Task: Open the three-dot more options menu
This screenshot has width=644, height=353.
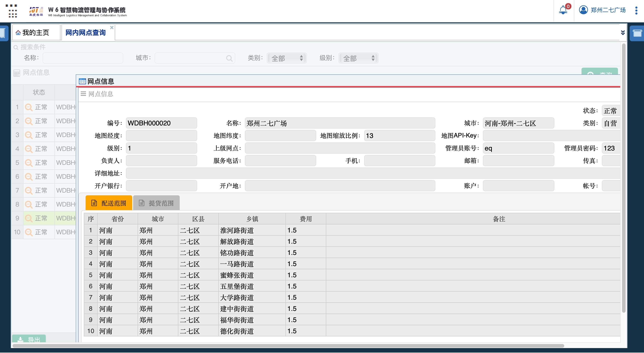Action: click(x=636, y=10)
